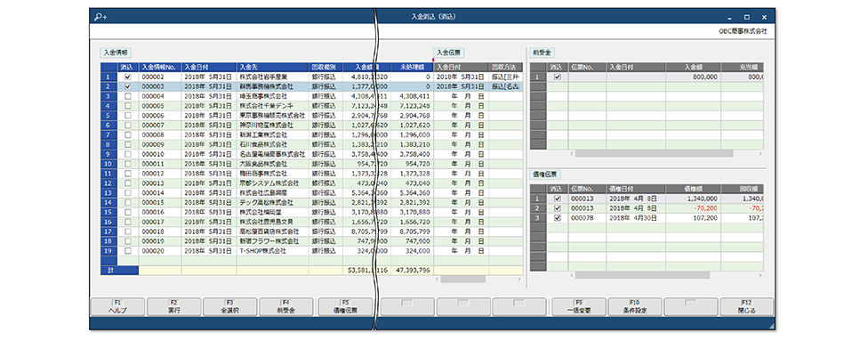The image size is (868, 341).
Task: Click horizontal scrollbar thumb of 債権伝票 table
Action: click(642, 275)
